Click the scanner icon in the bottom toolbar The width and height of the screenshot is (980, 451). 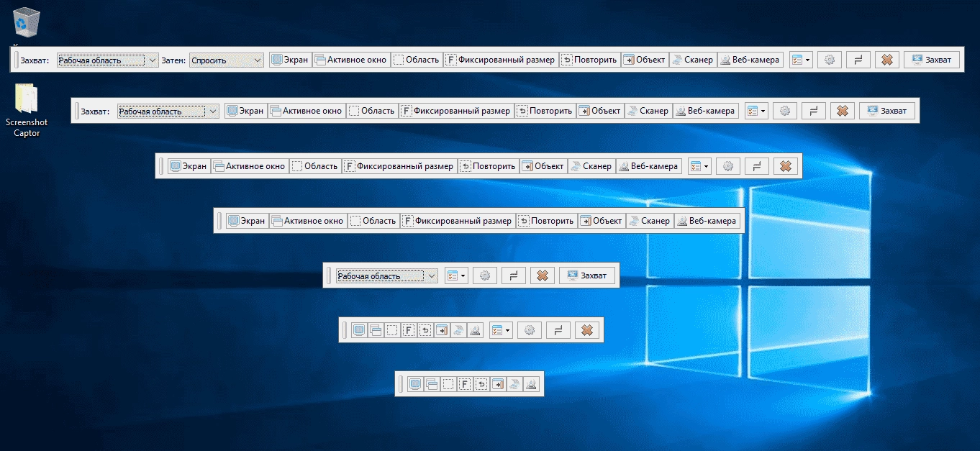point(514,384)
